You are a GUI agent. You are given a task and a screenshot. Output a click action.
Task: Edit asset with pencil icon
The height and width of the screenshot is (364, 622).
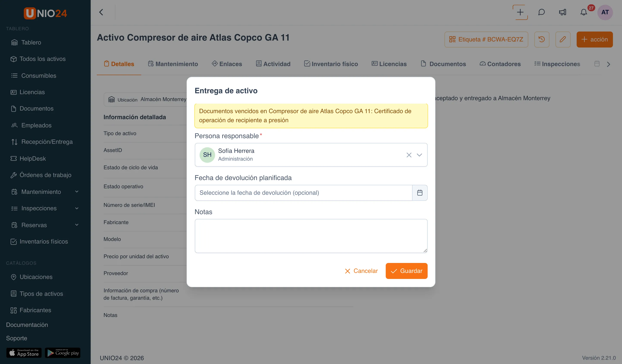pos(563,40)
